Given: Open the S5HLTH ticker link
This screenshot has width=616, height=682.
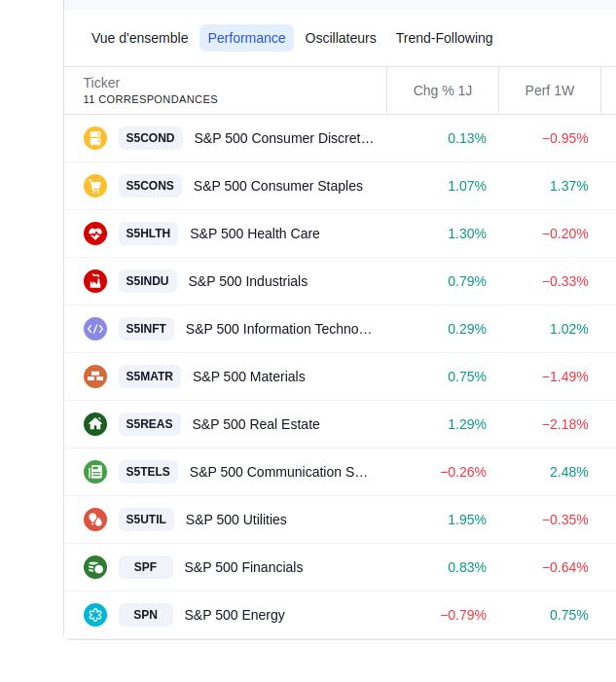Looking at the screenshot, I should (148, 233).
